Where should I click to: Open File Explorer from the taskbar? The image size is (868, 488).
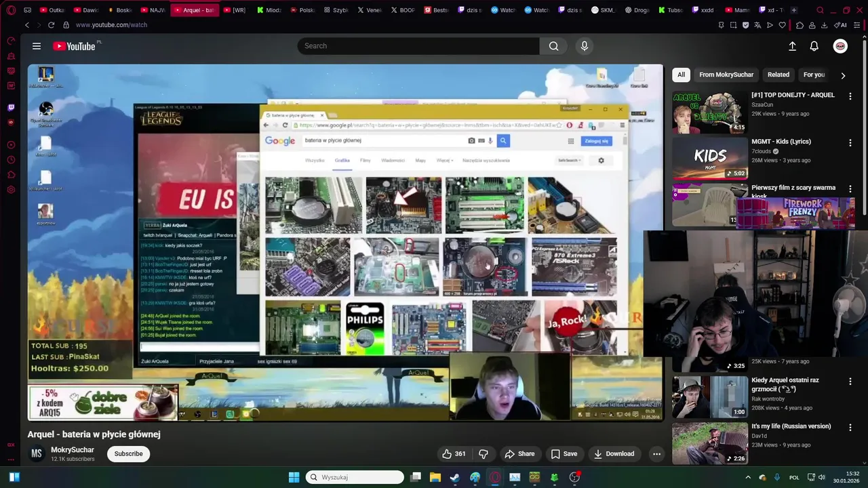tap(435, 477)
